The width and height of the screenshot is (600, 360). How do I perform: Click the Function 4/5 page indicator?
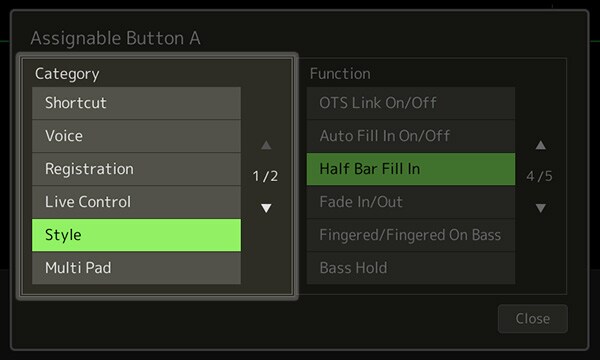tap(539, 176)
